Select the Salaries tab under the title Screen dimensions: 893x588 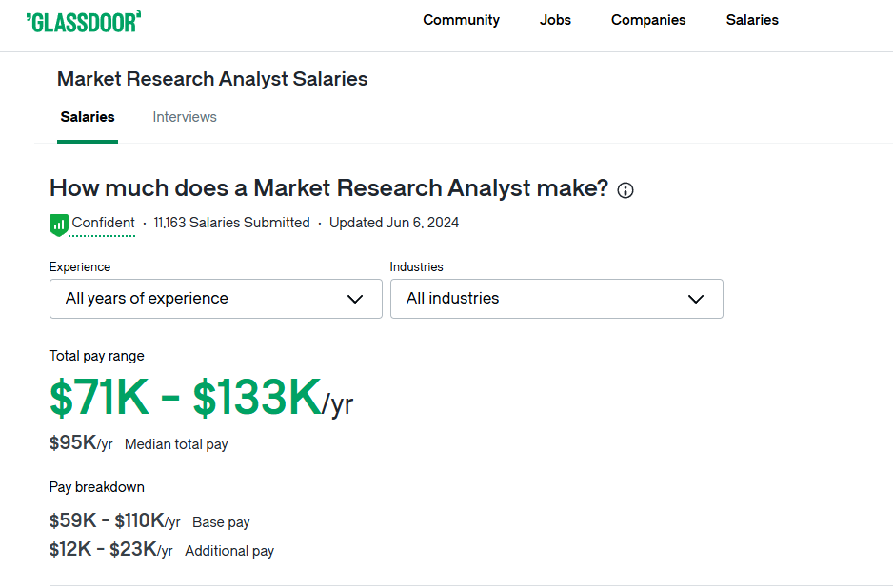(x=88, y=117)
